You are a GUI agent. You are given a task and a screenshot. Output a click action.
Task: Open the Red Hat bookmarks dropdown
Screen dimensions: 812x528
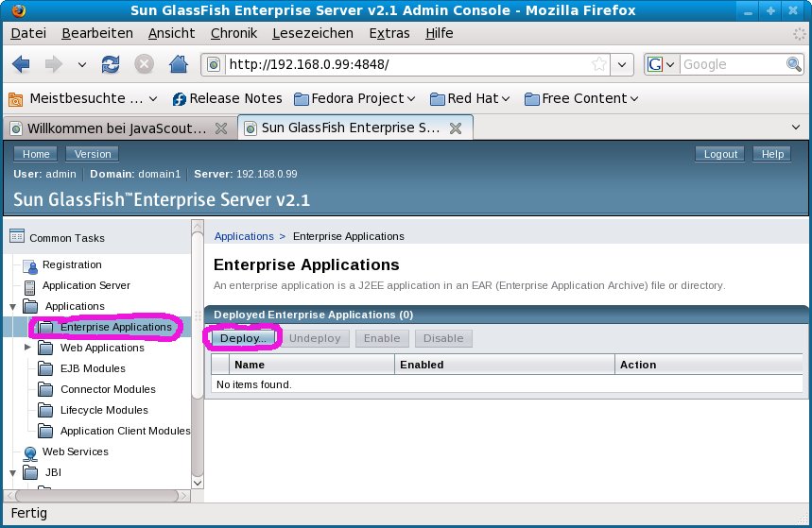coord(470,98)
